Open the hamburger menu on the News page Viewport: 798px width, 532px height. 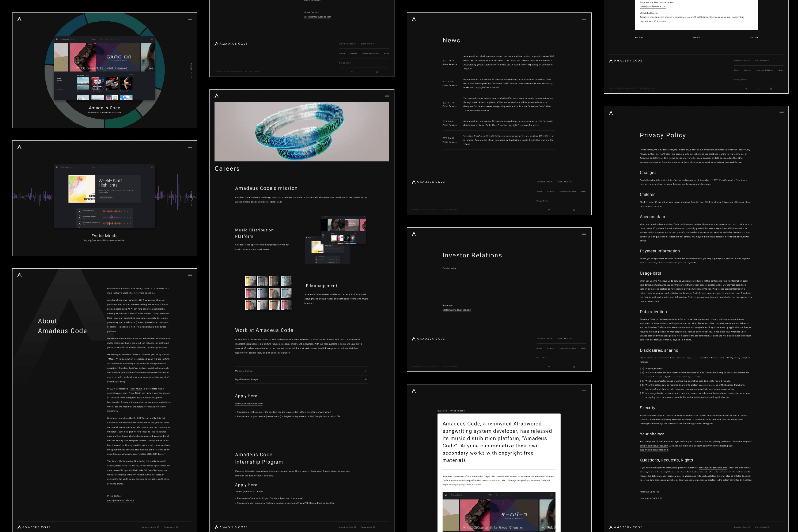(x=584, y=19)
